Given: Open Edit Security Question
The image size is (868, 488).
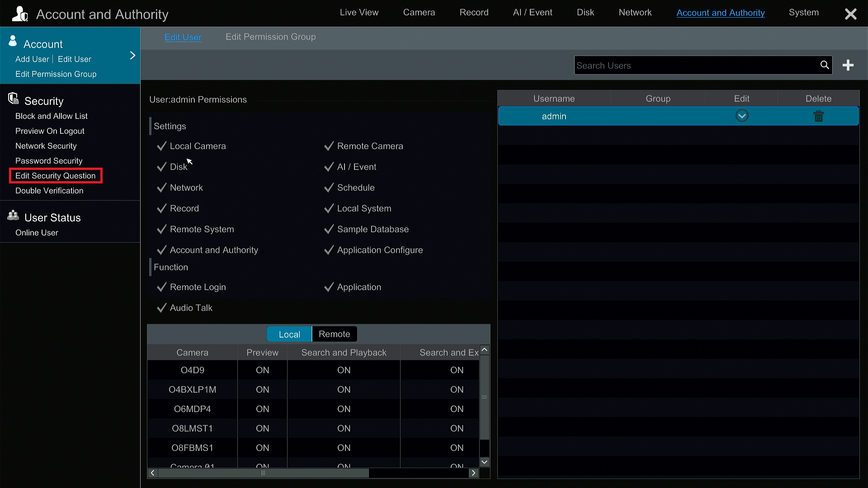Looking at the screenshot, I should 56,176.
